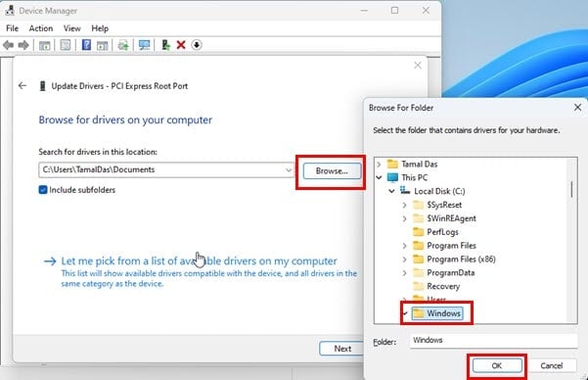Expand the ProgramData folder

tap(404, 273)
